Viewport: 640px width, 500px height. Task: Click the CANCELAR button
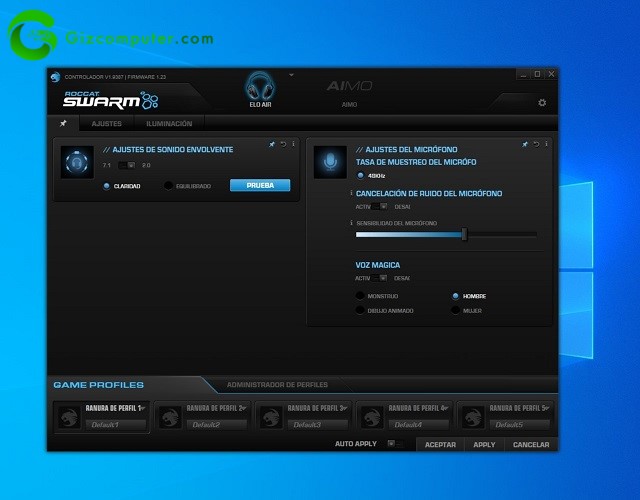531,444
